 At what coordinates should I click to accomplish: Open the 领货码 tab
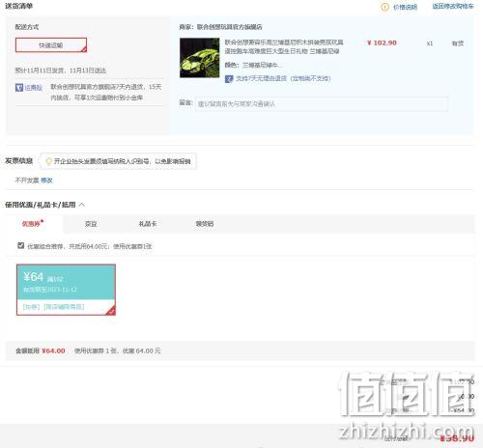click(x=205, y=224)
